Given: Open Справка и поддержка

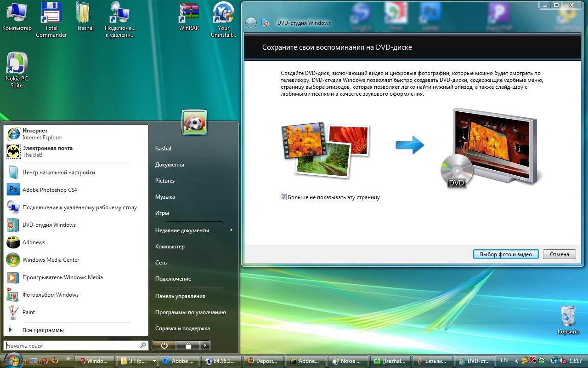Looking at the screenshot, I should (182, 328).
